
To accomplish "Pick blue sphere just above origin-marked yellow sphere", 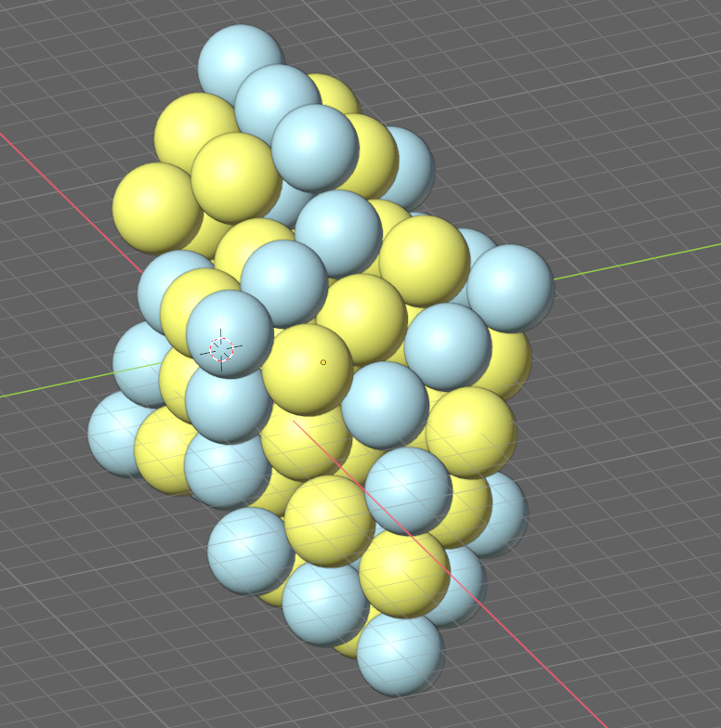I will pos(283,281).
